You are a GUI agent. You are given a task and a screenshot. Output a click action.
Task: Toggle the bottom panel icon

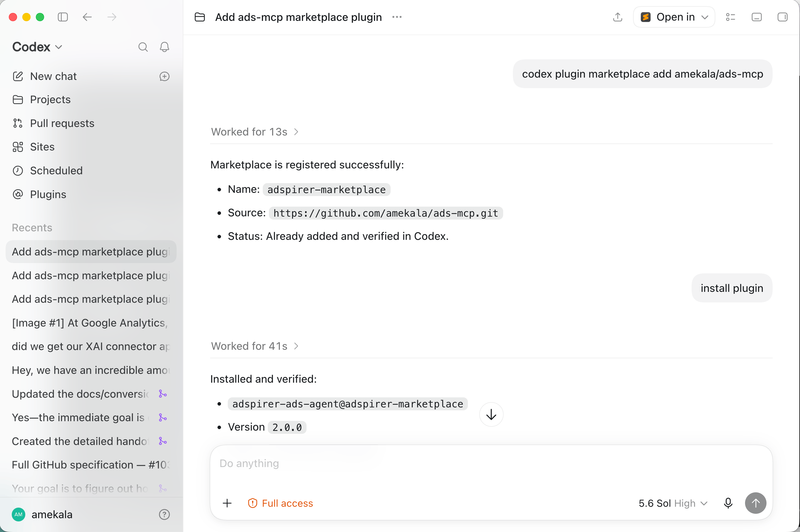[757, 17]
